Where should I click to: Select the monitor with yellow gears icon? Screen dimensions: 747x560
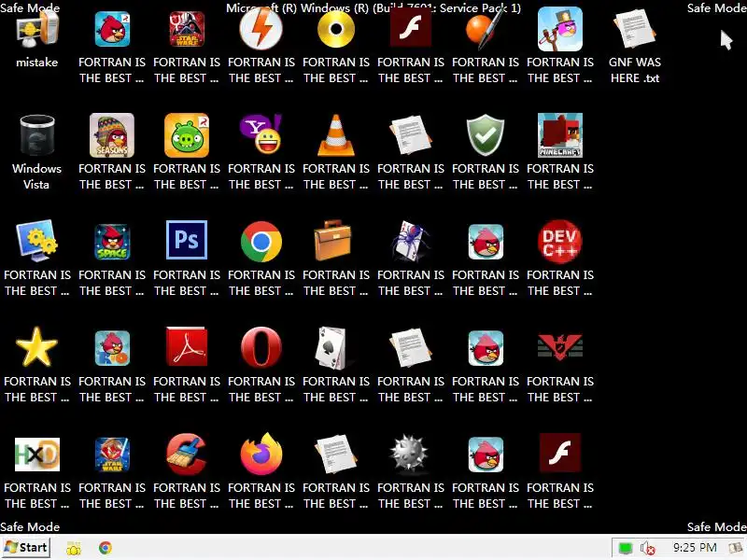click(36, 241)
